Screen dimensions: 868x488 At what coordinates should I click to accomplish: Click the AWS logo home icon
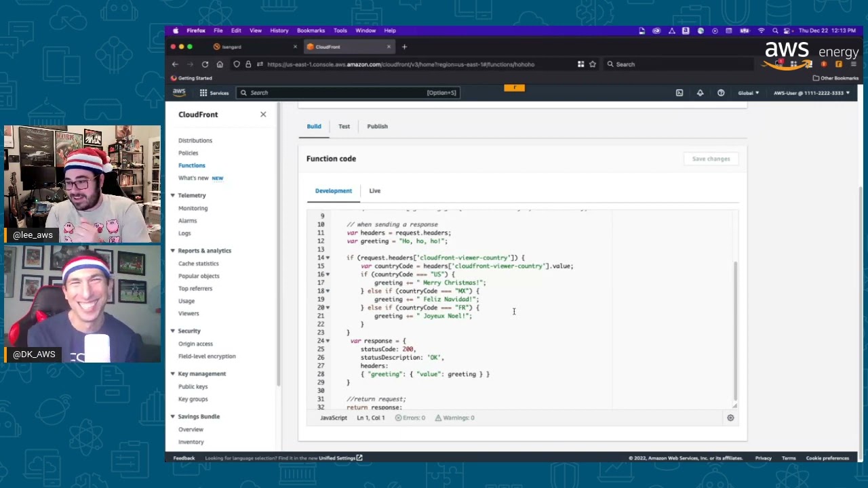click(x=179, y=92)
